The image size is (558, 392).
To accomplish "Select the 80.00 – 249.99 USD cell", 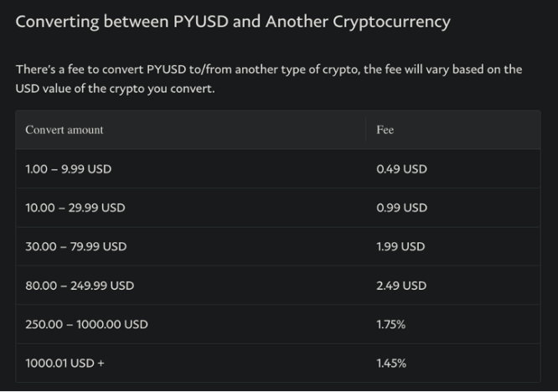I will click(80, 286).
